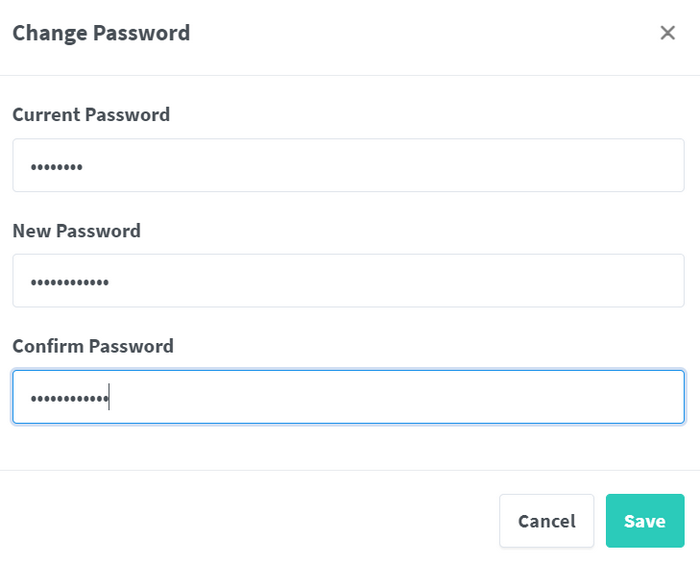Place cursor at end of Confirm Password text
Image resolution: width=700 pixels, height=564 pixels.
point(108,398)
